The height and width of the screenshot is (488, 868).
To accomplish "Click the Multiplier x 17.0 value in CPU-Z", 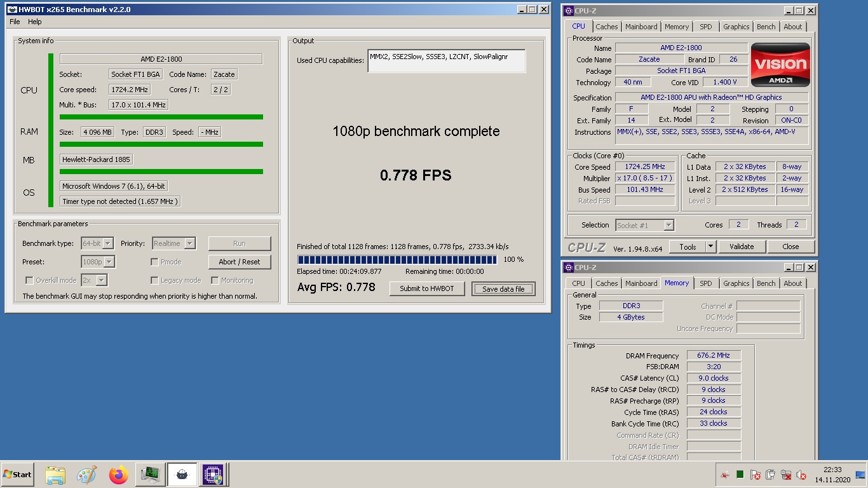I will pyautogui.click(x=645, y=179).
